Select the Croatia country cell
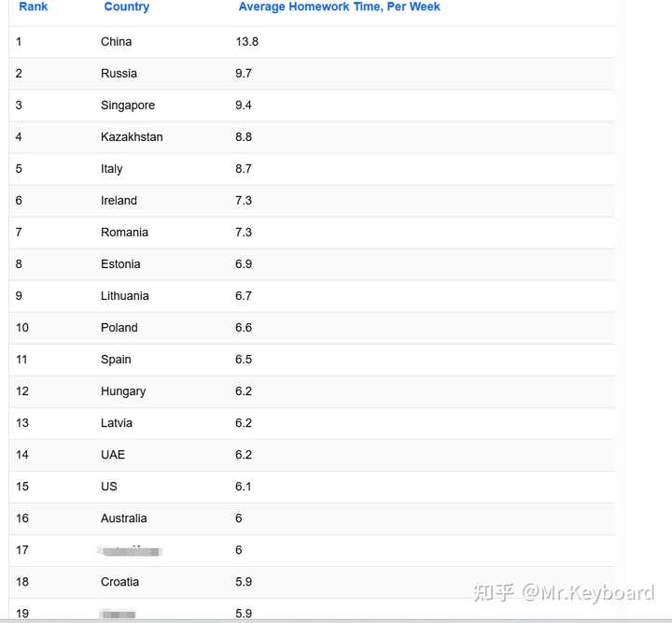 pos(119,582)
